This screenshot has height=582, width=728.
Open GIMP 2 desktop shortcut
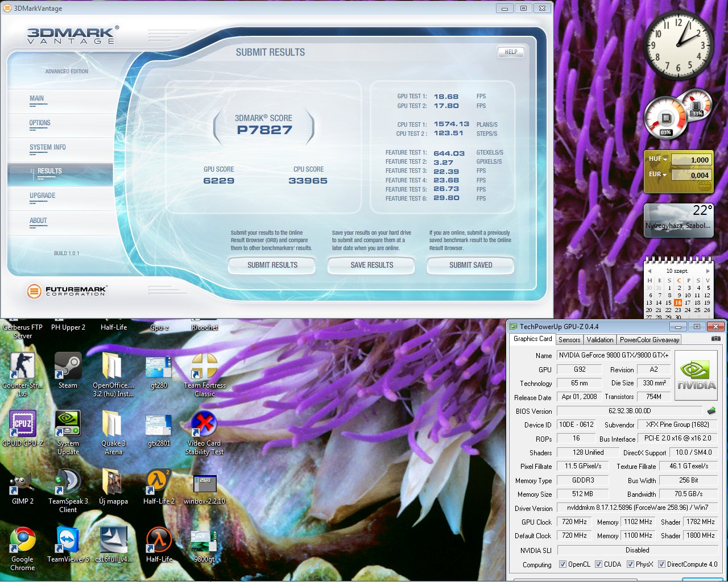23,487
